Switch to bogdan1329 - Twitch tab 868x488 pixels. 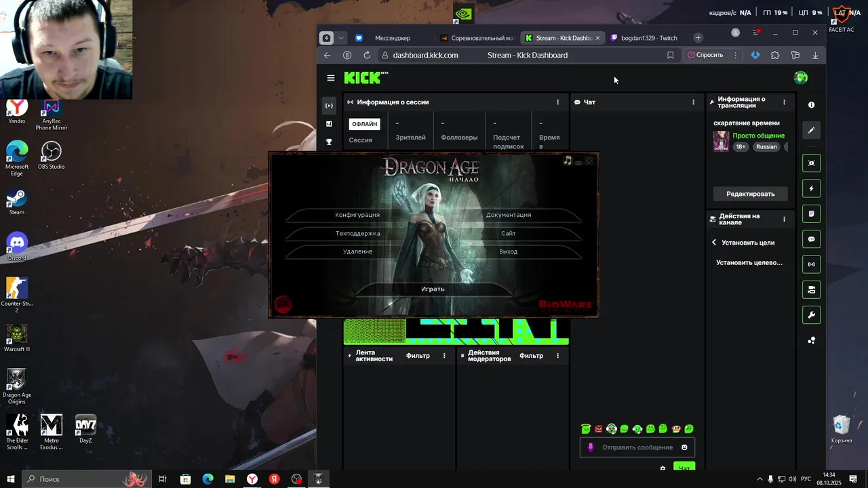[x=644, y=38]
